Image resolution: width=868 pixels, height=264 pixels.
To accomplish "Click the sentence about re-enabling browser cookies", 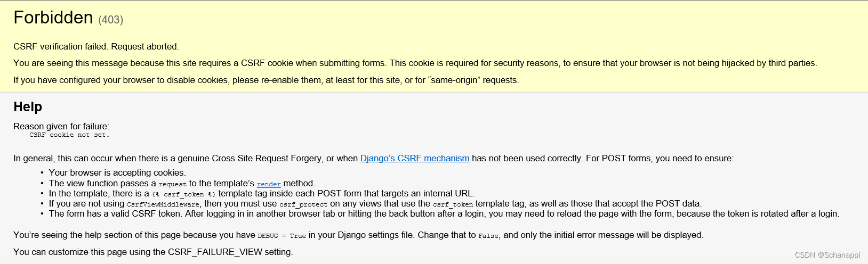I will click(266, 80).
